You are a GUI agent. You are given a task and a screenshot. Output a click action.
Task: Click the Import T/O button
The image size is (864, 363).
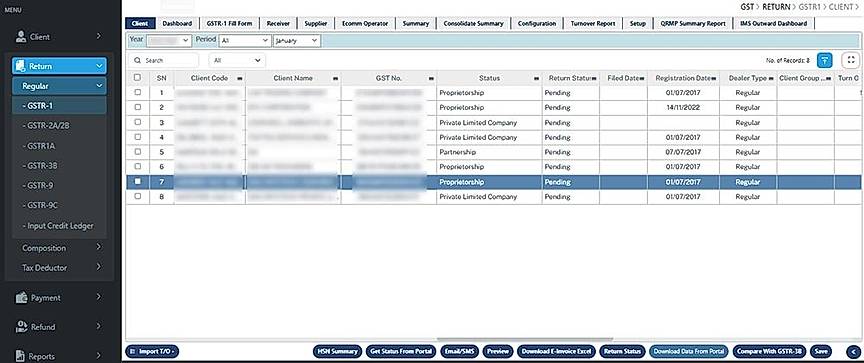pos(152,351)
